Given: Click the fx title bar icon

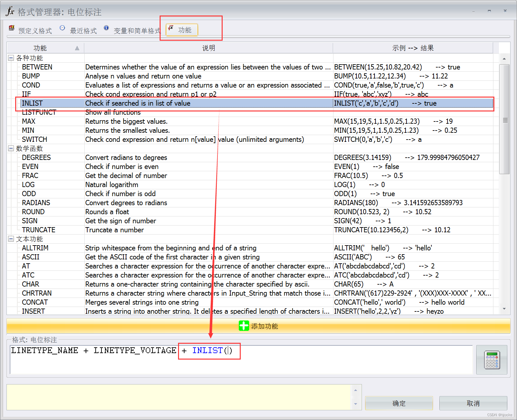Looking at the screenshot, I should 10,11.
